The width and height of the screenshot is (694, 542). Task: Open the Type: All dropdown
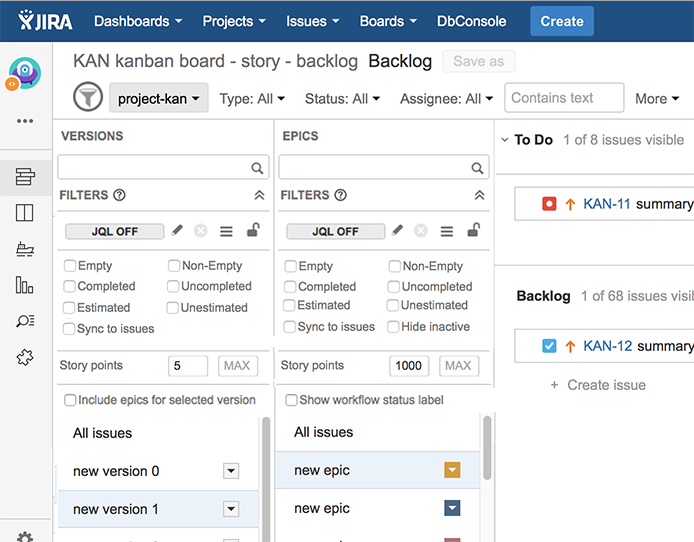(252, 98)
